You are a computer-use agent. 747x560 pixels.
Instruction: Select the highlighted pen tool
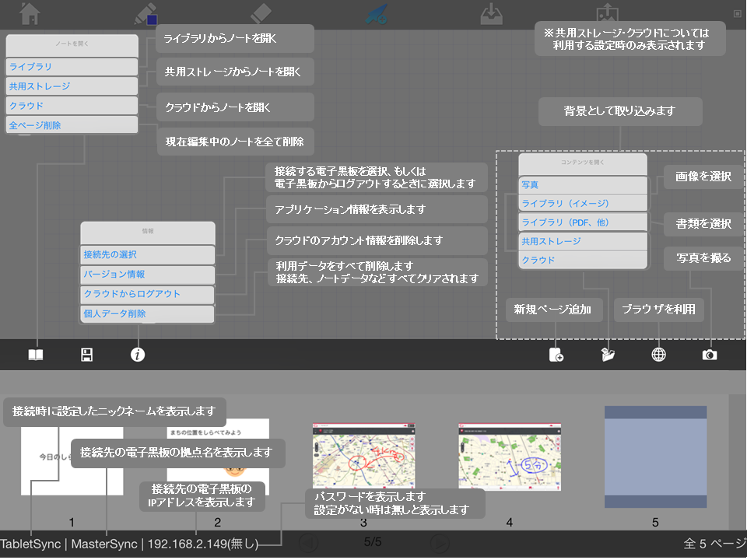coord(376,13)
